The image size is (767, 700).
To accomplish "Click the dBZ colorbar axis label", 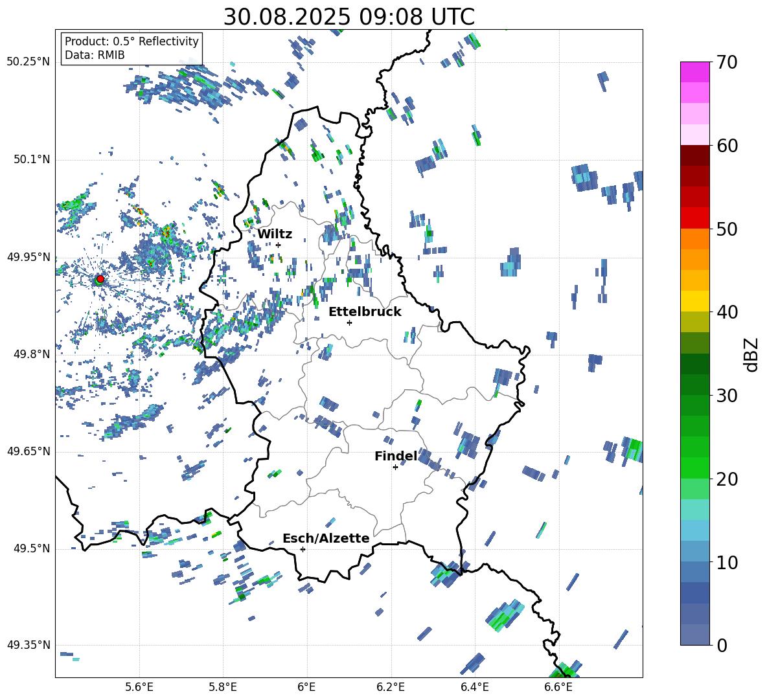I will tap(752, 354).
